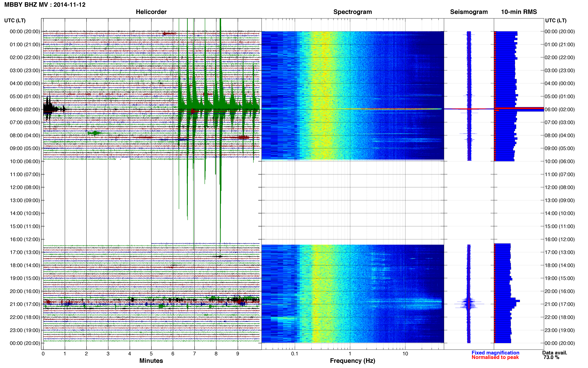The height and width of the screenshot is (368, 588).
Task: Click Helicorder time label '19:00 (15:00)'
Action: pyautogui.click(x=25, y=278)
